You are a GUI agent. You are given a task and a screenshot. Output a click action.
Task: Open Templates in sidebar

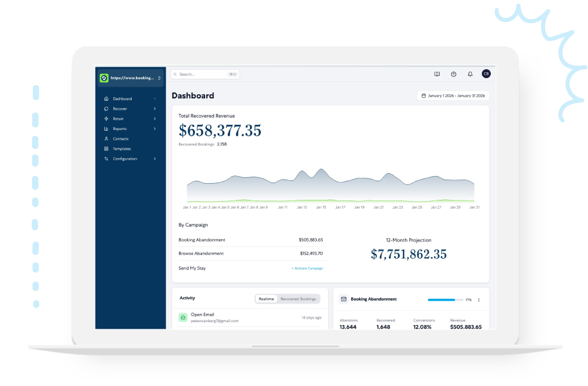point(122,149)
